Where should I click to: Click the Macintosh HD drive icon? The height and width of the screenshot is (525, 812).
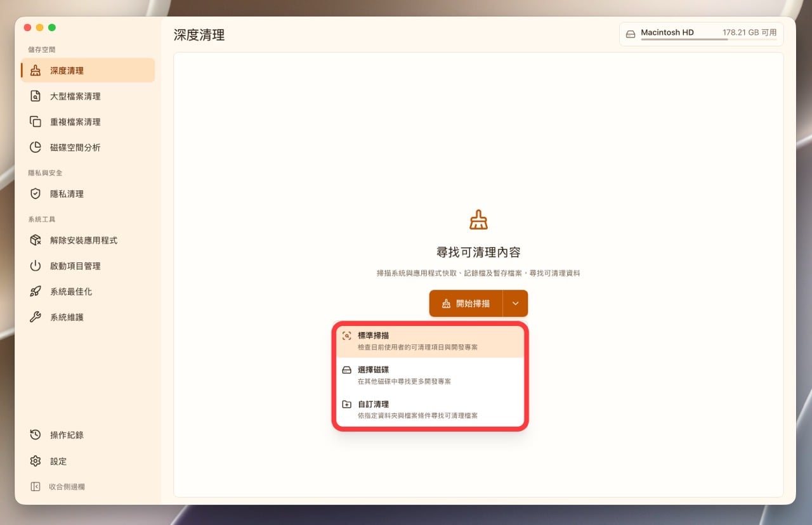[x=631, y=34]
